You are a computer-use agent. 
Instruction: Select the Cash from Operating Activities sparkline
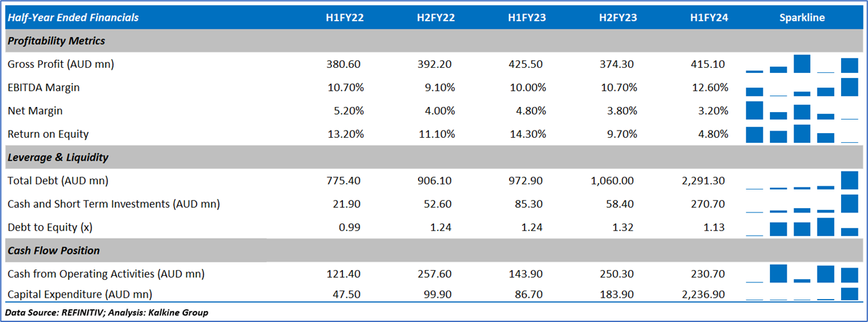tap(802, 274)
